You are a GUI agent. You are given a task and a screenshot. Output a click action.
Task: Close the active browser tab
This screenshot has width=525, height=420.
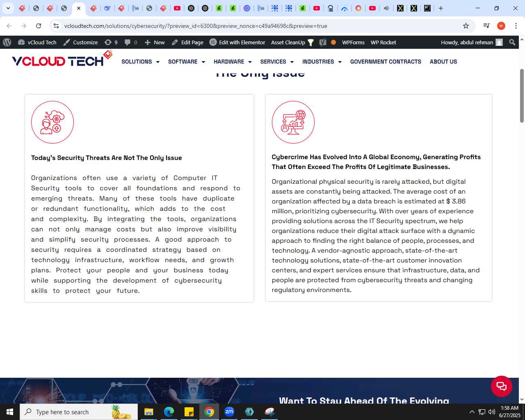(x=79, y=8)
